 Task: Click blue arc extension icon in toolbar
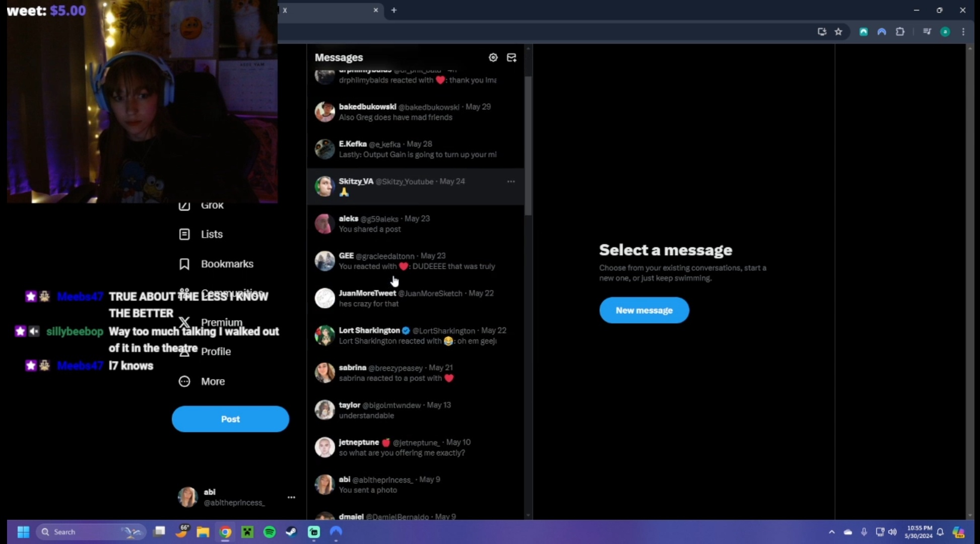click(x=882, y=32)
